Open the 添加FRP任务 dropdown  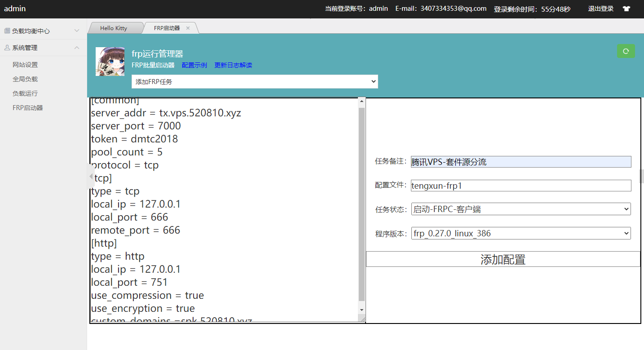254,81
